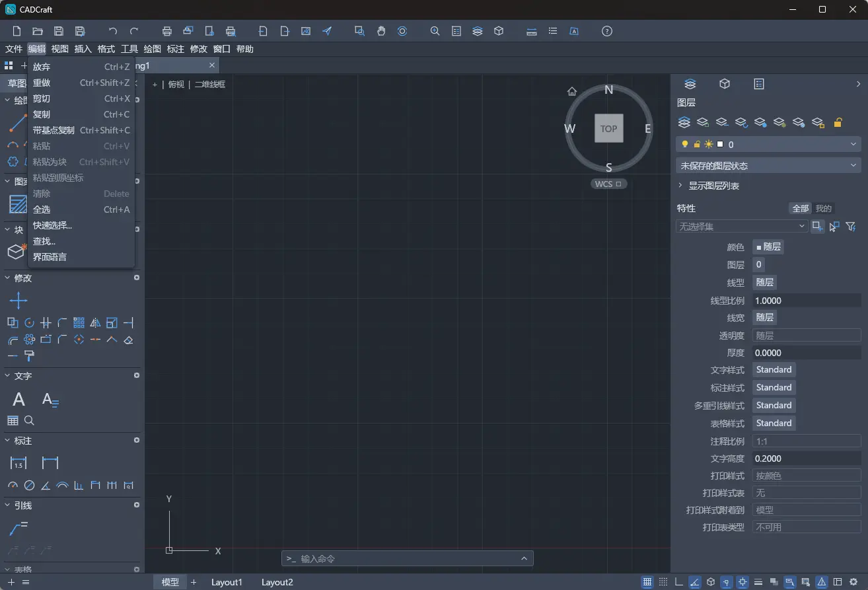Click the Pan hand tool icon
Viewport: 868px width, 590px height.
pos(381,31)
